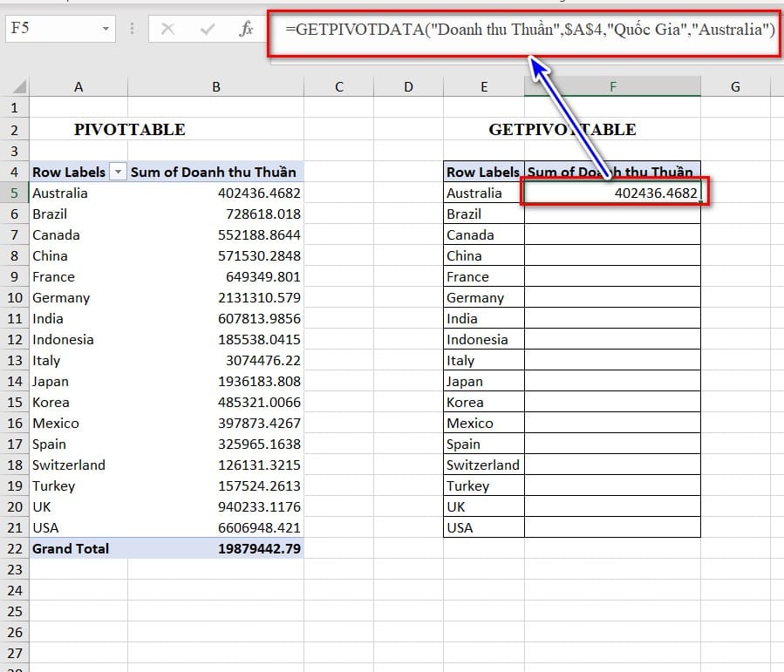Screen dimensions: 784x672
Task: Click the PIVOTTABLE heading cell
Action: 129,129
